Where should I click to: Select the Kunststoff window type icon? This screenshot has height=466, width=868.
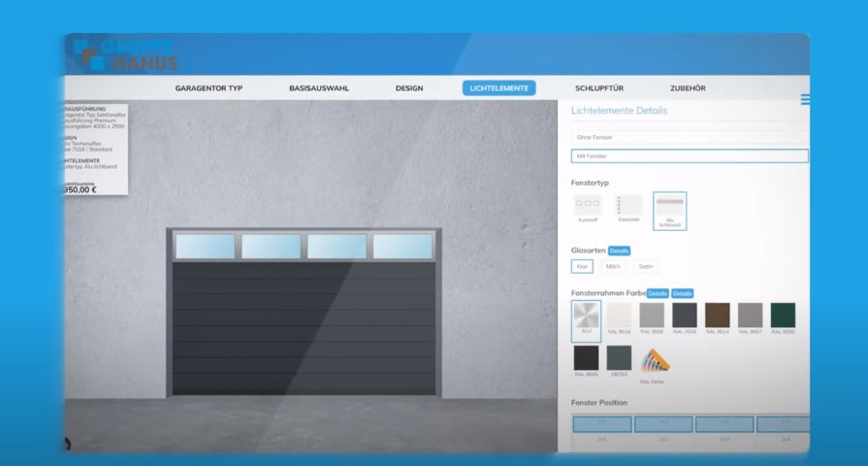588,207
